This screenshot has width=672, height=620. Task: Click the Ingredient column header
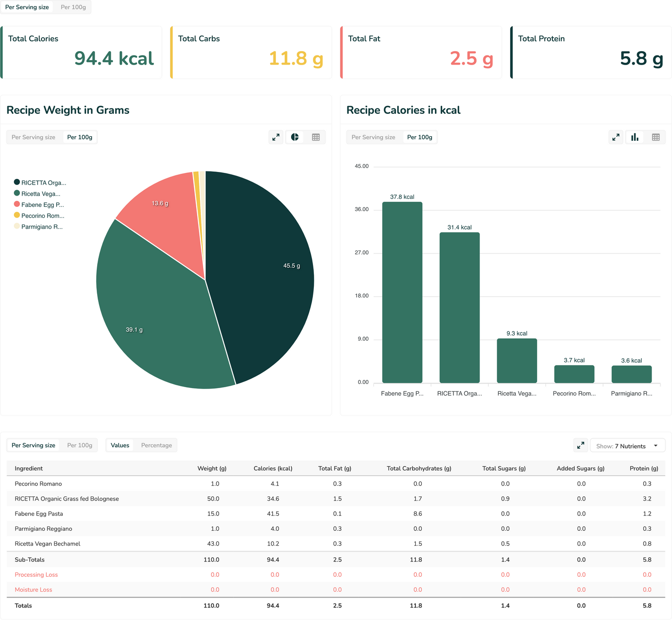(29, 468)
